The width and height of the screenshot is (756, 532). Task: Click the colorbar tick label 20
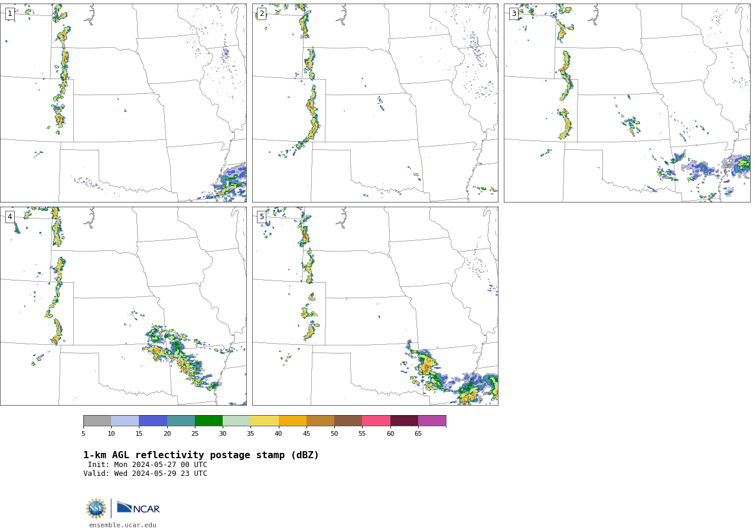click(167, 434)
